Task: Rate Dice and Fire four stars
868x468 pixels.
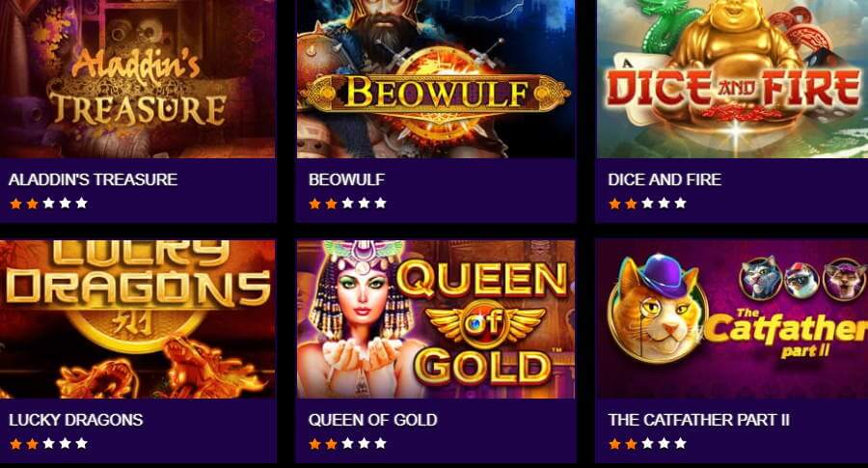Action: [665, 204]
